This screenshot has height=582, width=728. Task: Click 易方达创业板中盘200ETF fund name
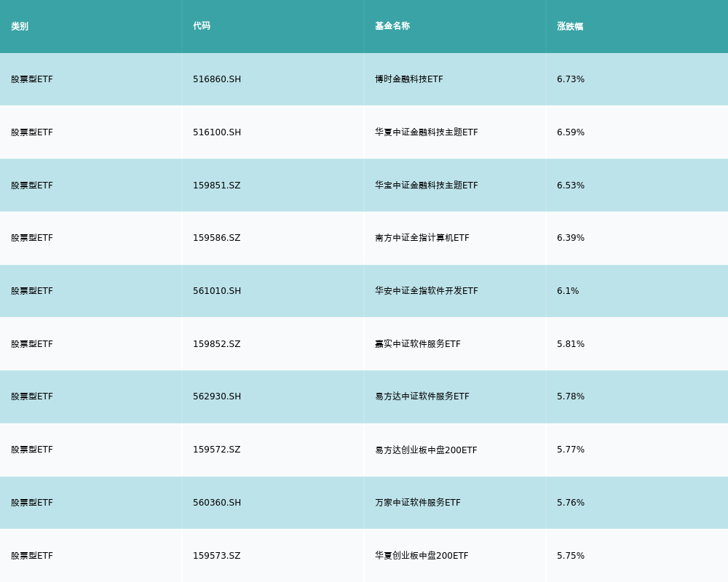[x=426, y=450]
